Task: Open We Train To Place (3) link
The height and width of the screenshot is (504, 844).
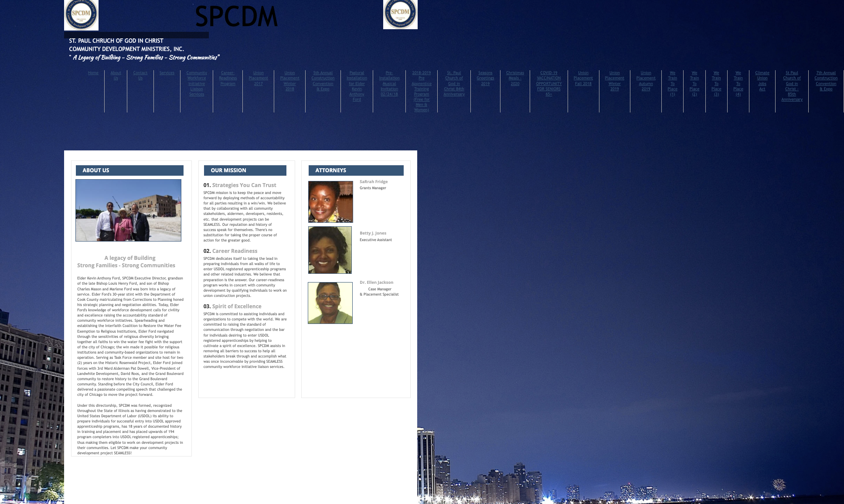Action: point(716,83)
